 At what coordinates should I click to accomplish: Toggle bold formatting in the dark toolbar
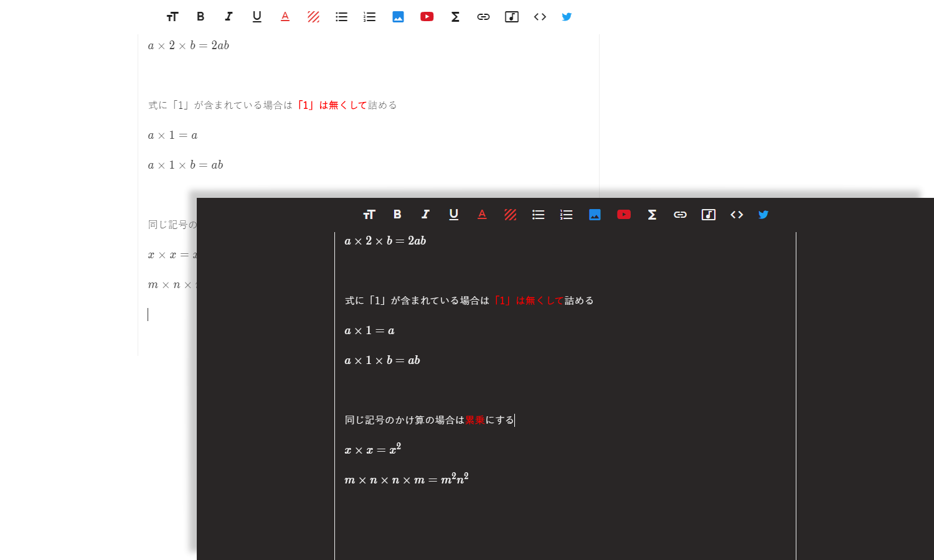[397, 214]
